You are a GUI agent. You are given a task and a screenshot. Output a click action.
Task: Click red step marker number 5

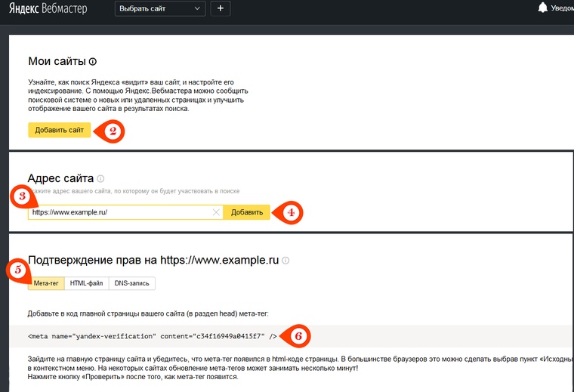tap(17, 270)
